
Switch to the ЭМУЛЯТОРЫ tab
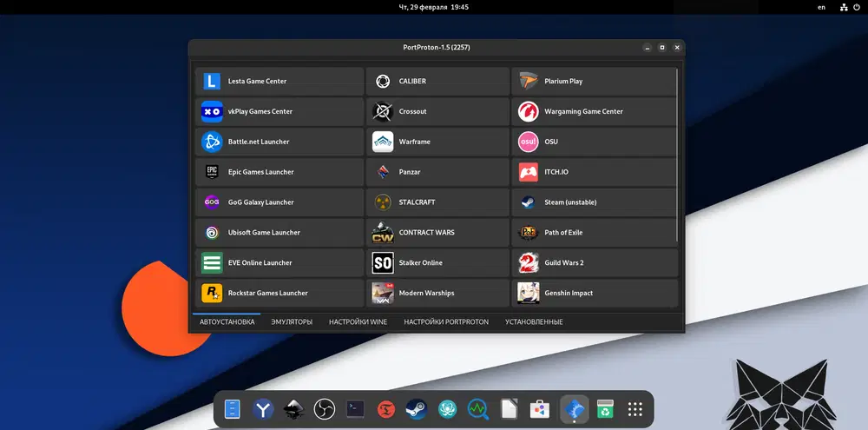tap(292, 322)
